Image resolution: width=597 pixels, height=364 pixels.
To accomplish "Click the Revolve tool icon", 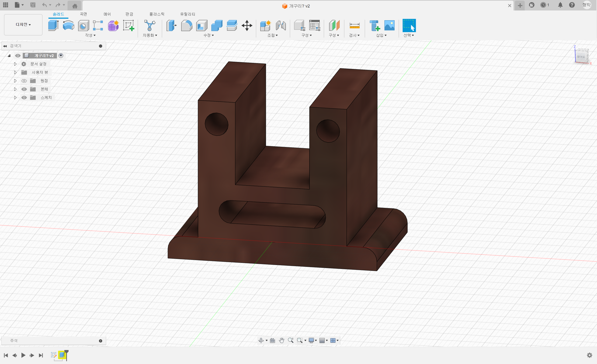I will [x=68, y=25].
